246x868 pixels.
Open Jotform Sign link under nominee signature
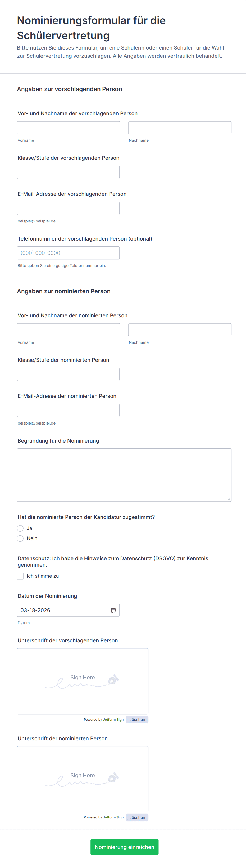[113, 817]
